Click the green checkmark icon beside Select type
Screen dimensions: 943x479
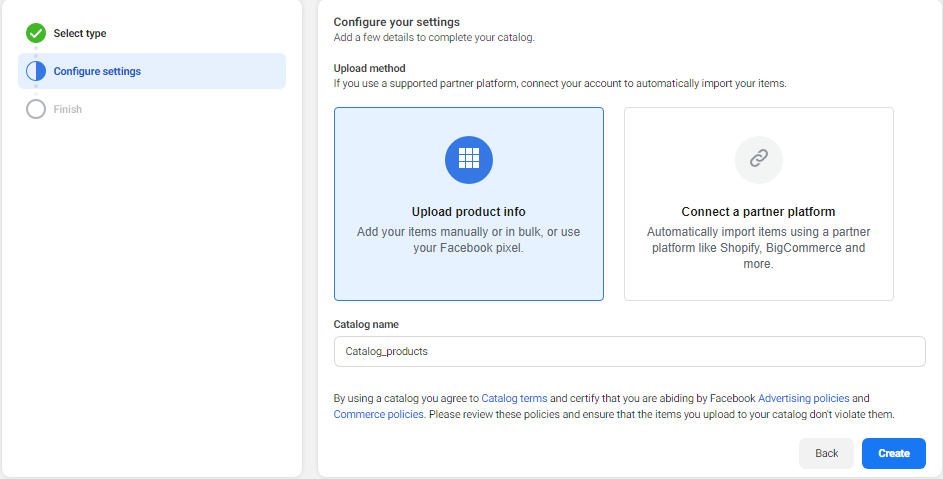click(36, 33)
